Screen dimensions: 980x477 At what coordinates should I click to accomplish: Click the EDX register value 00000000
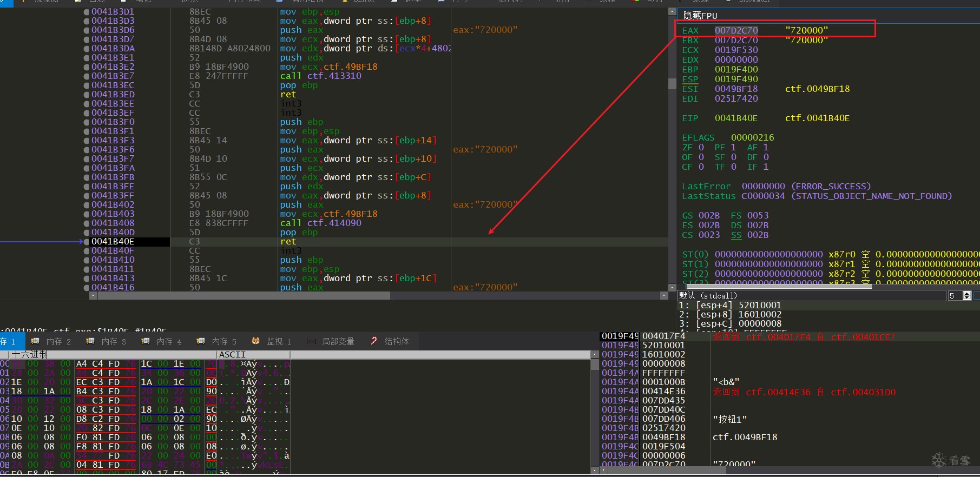click(736, 59)
